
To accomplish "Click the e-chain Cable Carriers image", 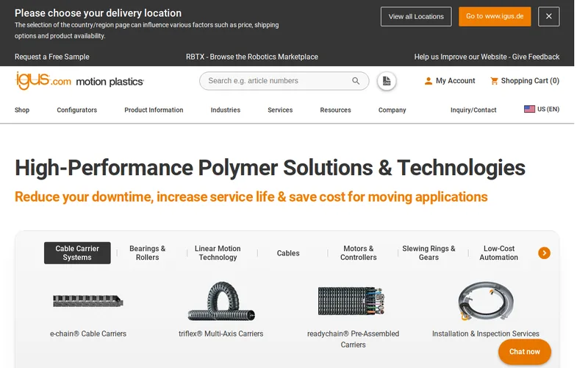I will [88, 301].
